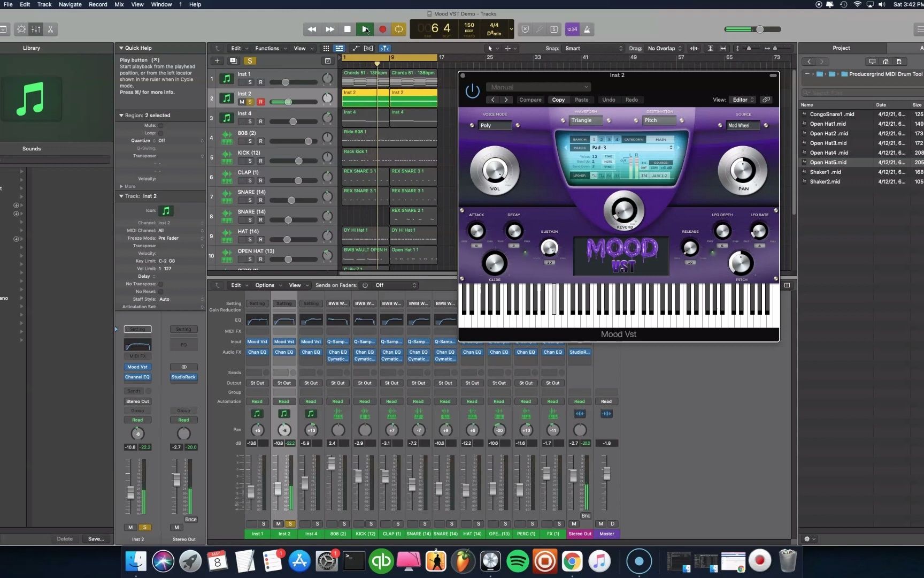924x578 pixels.
Task: Click the automation curve toggle icon in tracks toolbar
Action: coord(355,49)
